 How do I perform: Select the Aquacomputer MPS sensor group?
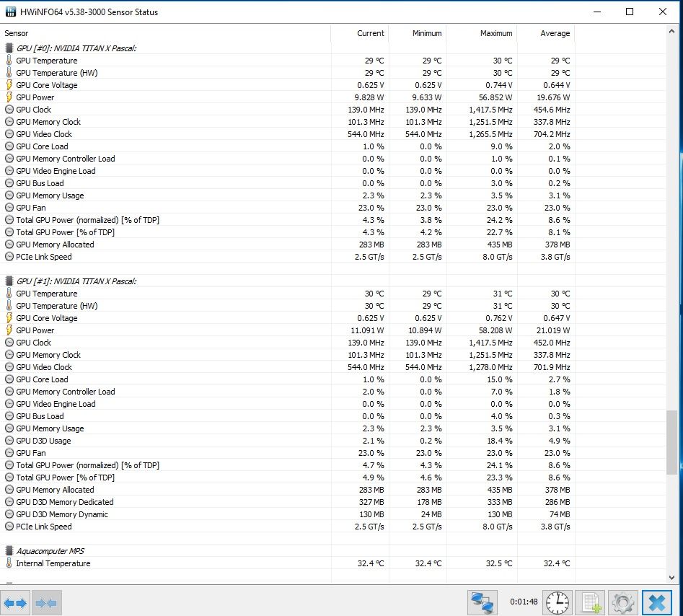coord(50,551)
